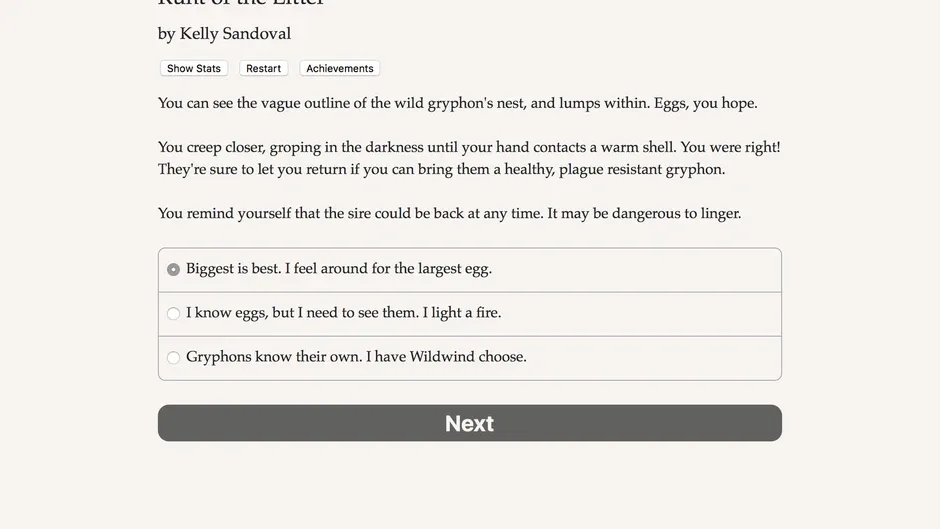Click the "feel around for the largest egg" option text
The width and height of the screenshot is (940, 529).
click(392, 269)
